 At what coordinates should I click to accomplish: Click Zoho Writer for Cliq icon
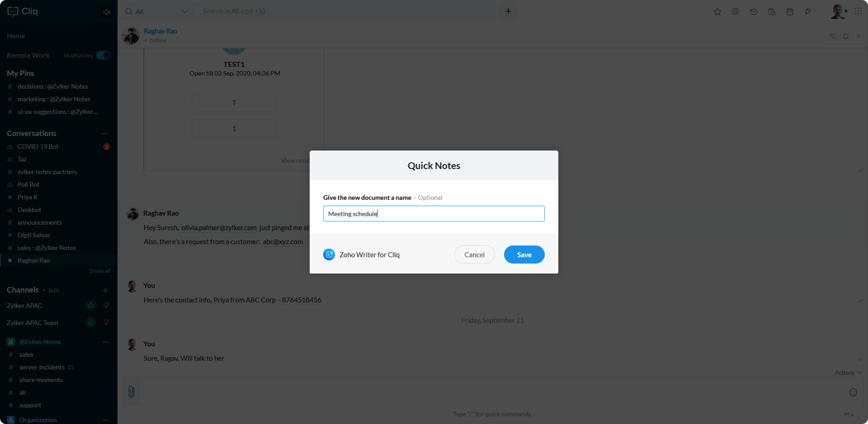pos(329,254)
